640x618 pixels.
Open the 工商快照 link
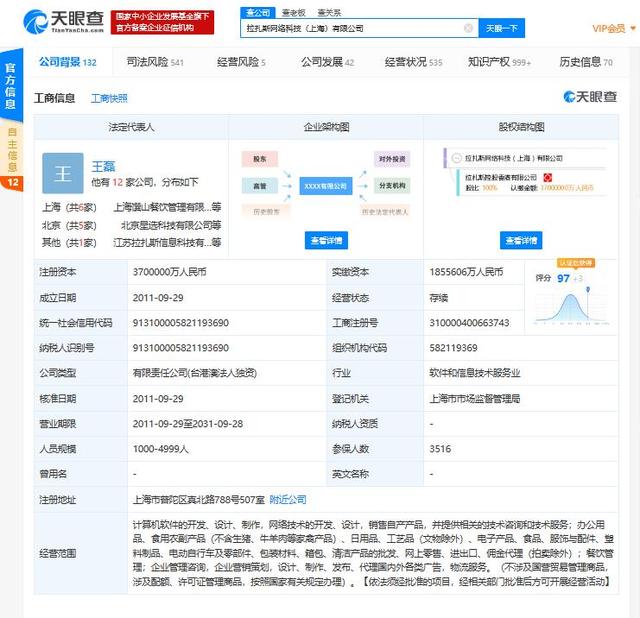point(109,98)
